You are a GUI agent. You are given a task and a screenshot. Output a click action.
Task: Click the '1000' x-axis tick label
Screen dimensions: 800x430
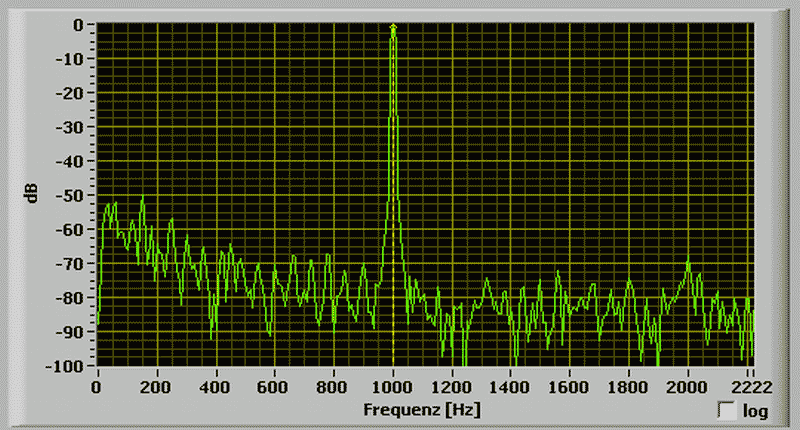click(392, 388)
